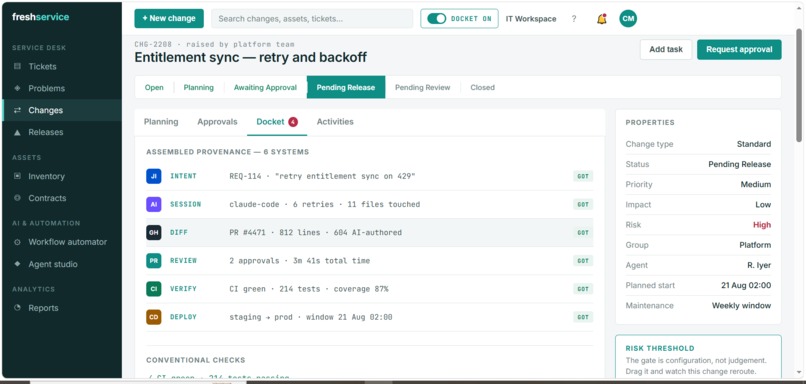The height and width of the screenshot is (384, 806).
Task: Click the change title Entitlement sync heading
Action: (250, 57)
